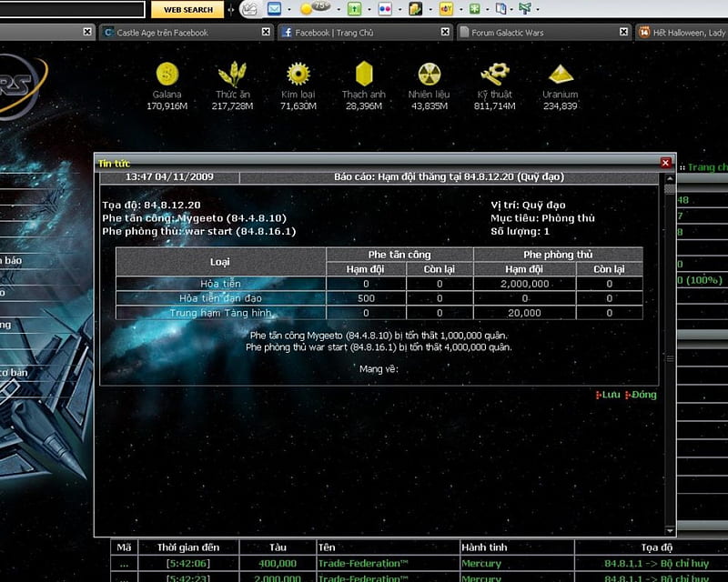Viewport: 728px width, 582px height.
Task: Click the Hành tinh column header
Action: [x=484, y=547]
